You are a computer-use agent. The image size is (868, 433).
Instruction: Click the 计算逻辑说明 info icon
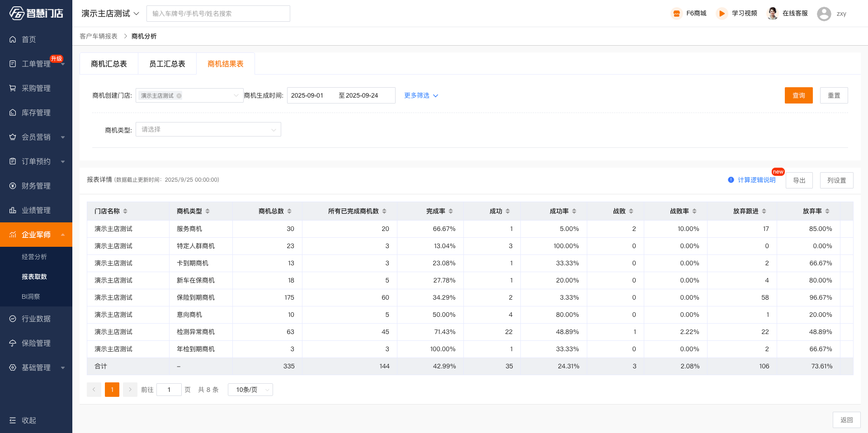click(731, 180)
